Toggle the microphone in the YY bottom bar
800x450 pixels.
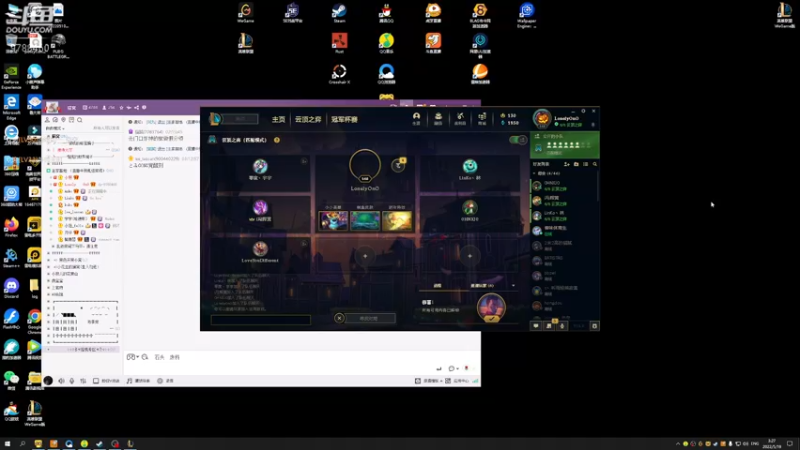tap(72, 381)
